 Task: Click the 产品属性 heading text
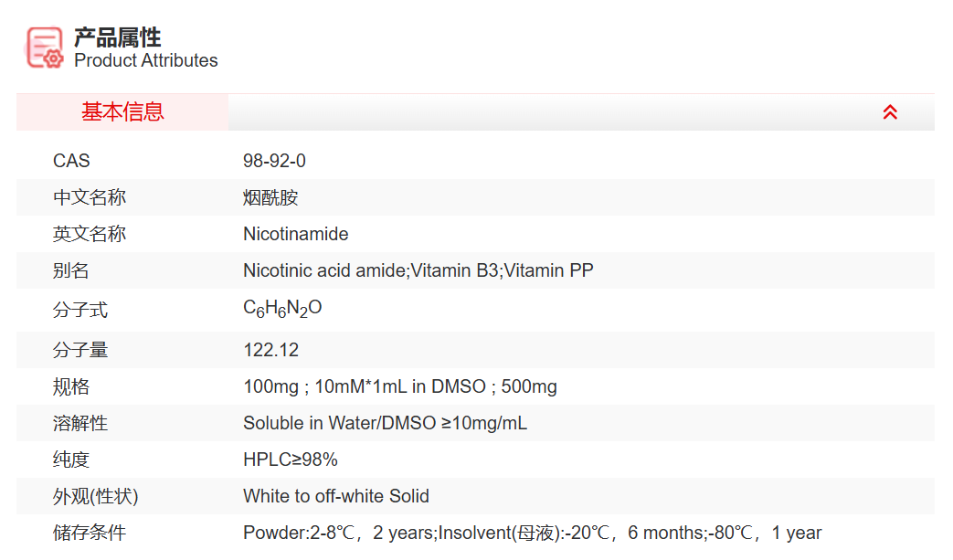pyautogui.click(x=117, y=37)
